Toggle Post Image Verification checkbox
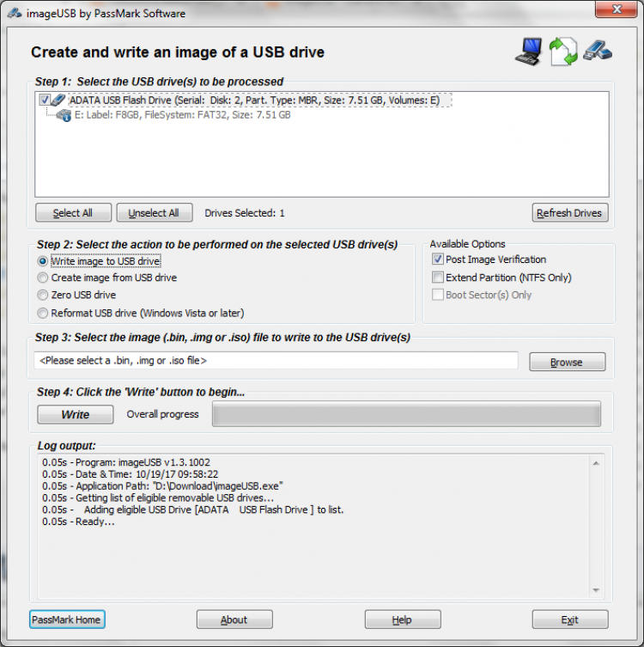Image resolution: width=644 pixels, height=647 pixels. pos(437,259)
